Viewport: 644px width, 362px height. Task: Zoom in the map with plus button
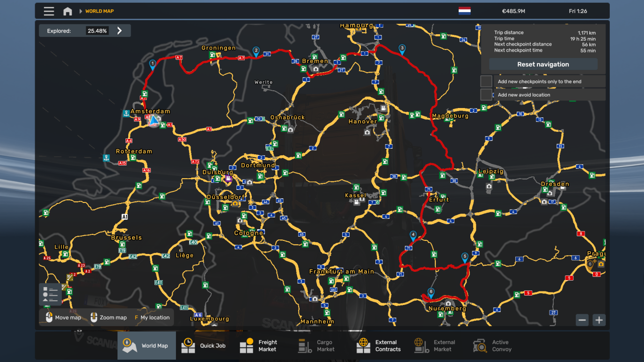(x=599, y=320)
